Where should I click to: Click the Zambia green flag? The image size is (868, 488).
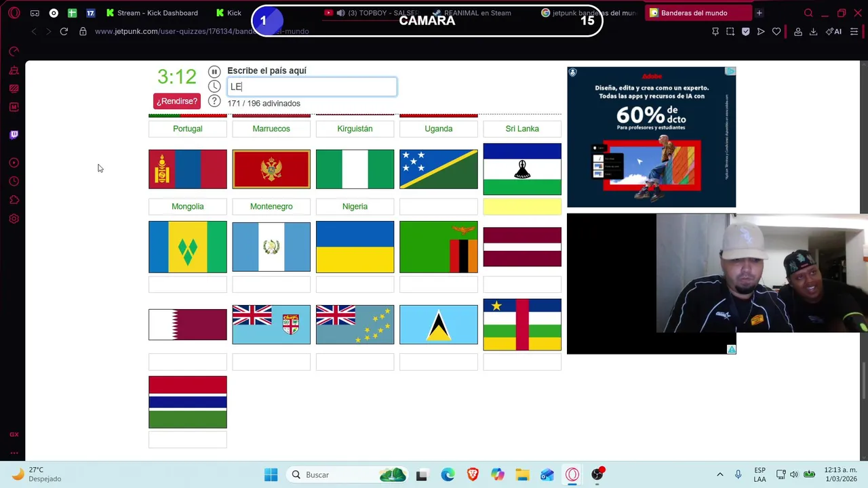pyautogui.click(x=439, y=247)
